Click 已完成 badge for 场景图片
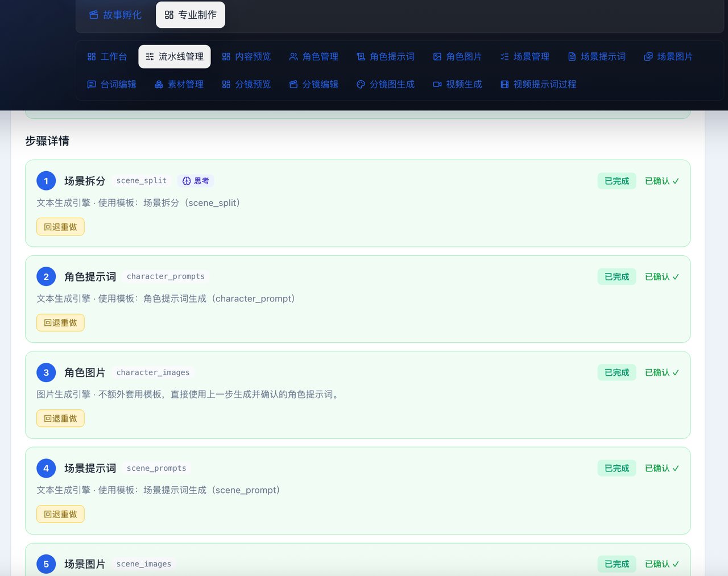 [617, 564]
